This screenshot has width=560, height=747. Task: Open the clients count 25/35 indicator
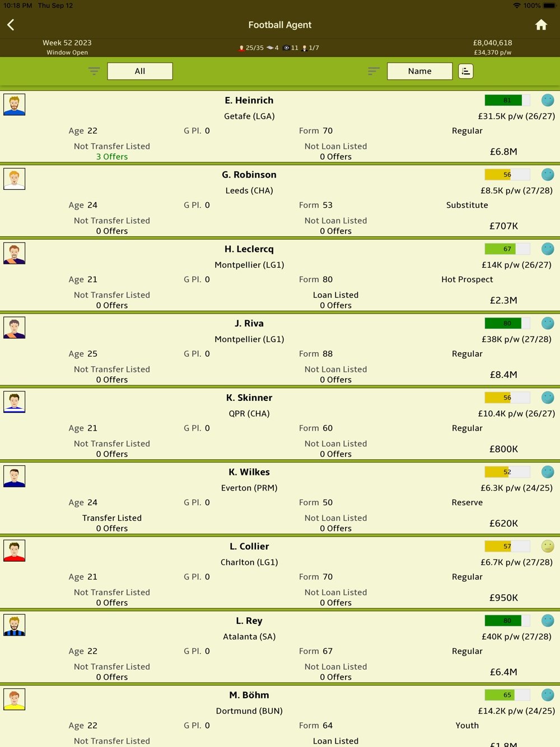coord(251,48)
